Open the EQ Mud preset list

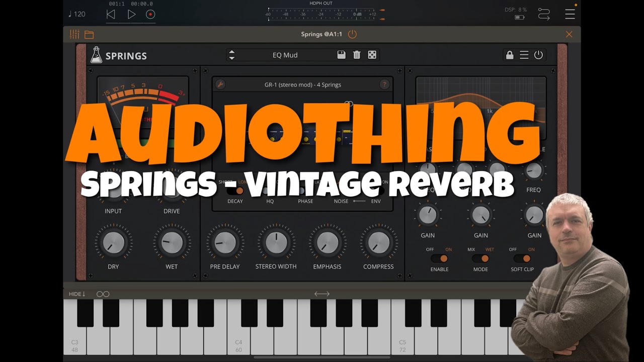pos(285,55)
